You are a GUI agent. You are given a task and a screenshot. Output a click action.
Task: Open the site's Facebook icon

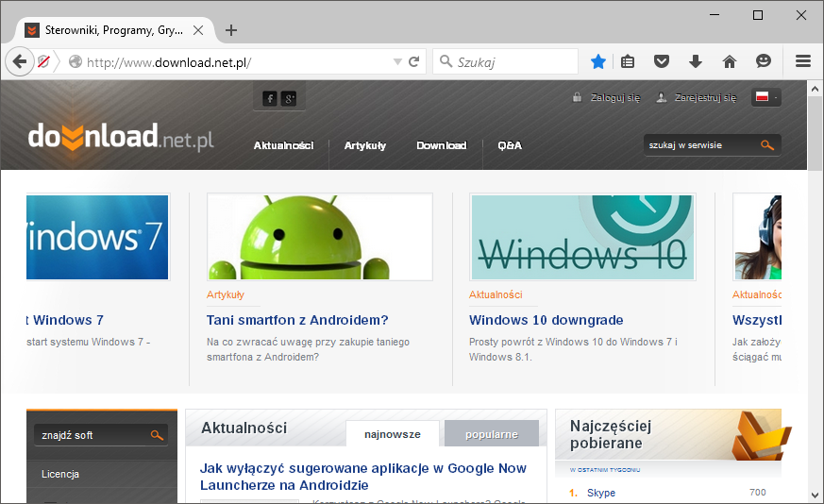[270, 98]
